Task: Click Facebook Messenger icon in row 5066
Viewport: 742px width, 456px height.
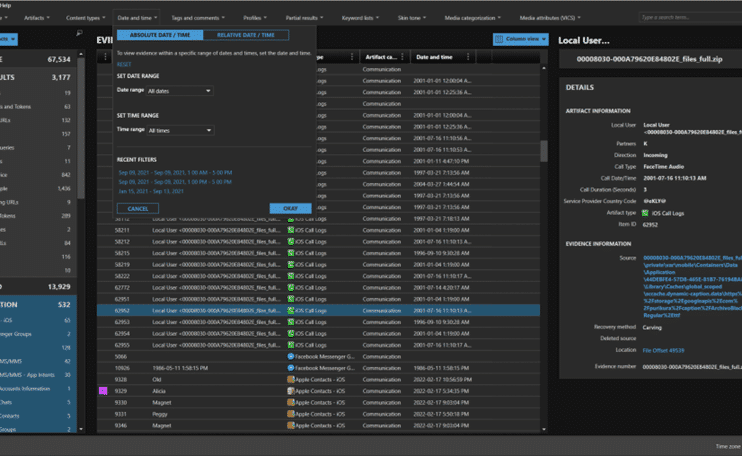Action: (x=291, y=357)
